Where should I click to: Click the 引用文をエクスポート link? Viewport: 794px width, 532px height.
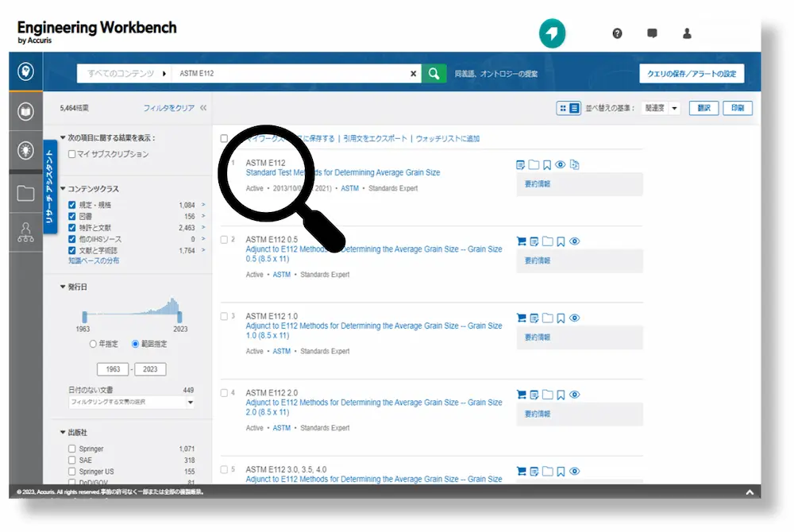pos(375,139)
